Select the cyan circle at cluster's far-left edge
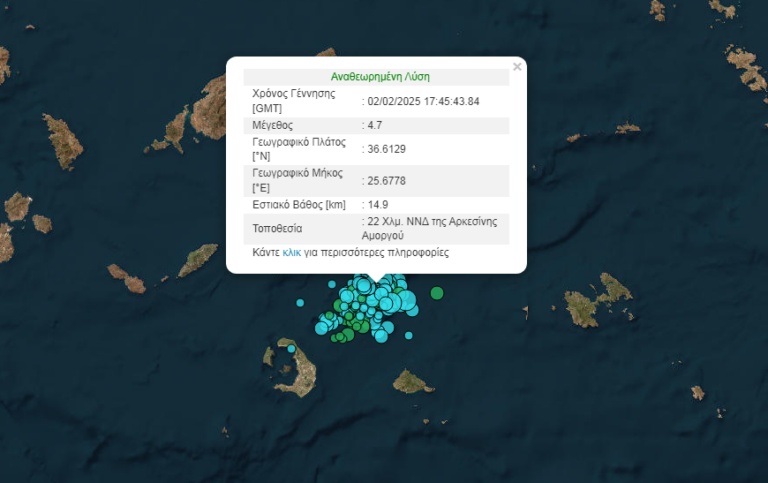This screenshot has height=483, width=768. click(x=322, y=327)
